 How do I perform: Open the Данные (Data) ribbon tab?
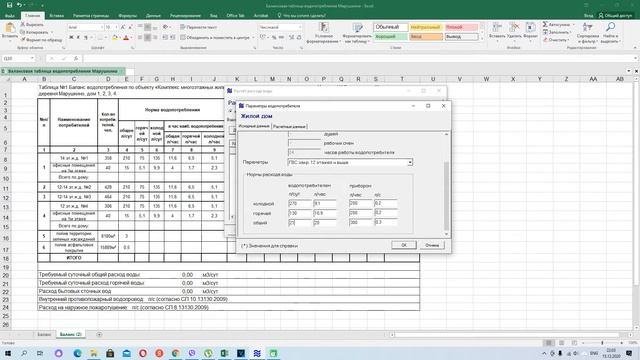tap(153, 16)
